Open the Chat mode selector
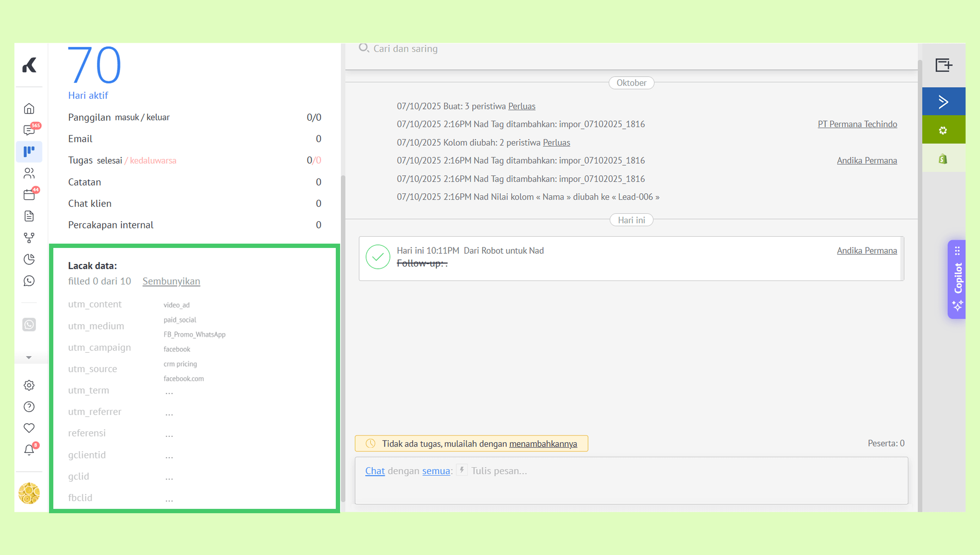980x555 pixels. 375,471
